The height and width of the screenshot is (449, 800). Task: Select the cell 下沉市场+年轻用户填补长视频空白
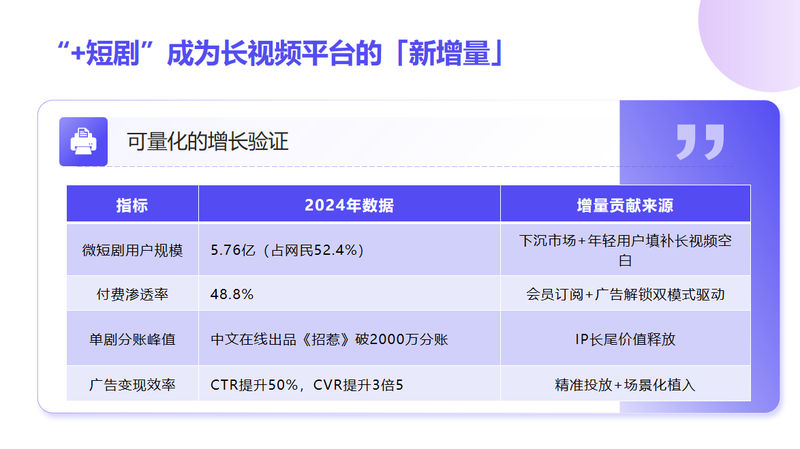(x=626, y=250)
